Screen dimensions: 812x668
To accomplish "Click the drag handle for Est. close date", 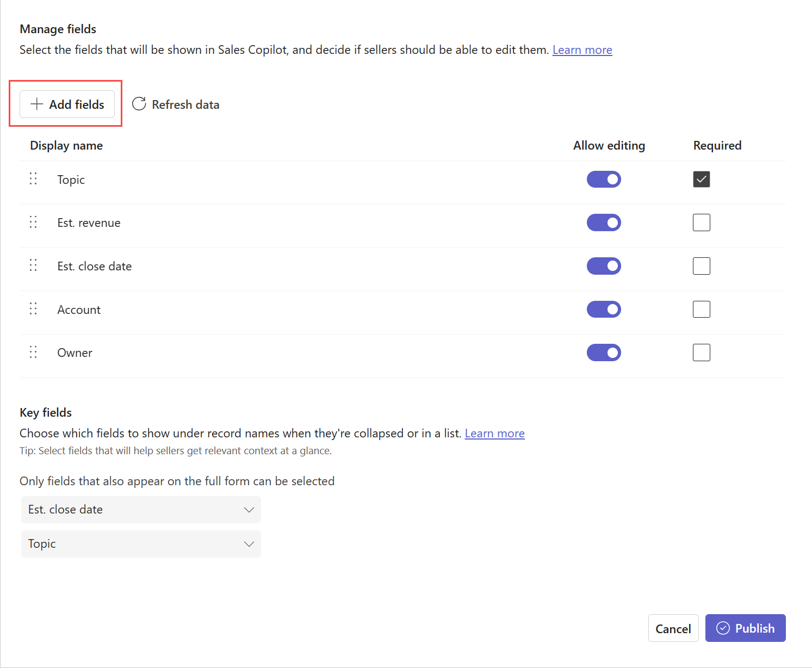I will 33,265.
